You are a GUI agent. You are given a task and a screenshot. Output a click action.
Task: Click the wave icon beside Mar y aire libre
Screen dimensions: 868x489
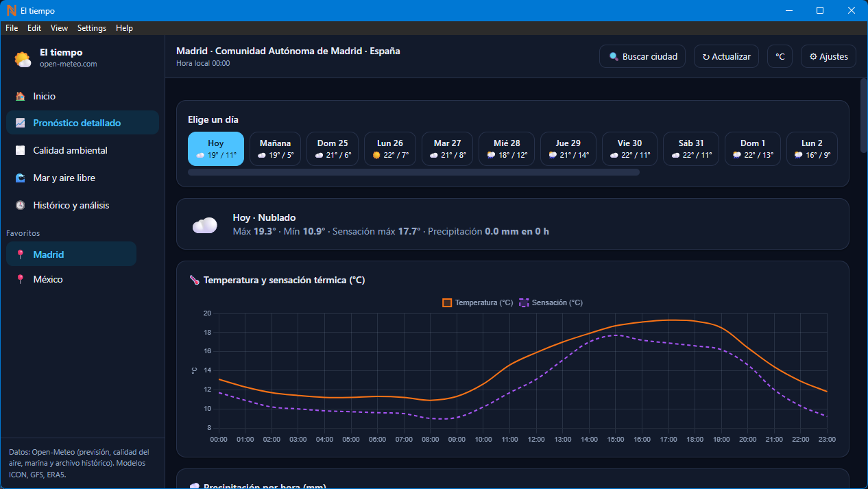[21, 178]
